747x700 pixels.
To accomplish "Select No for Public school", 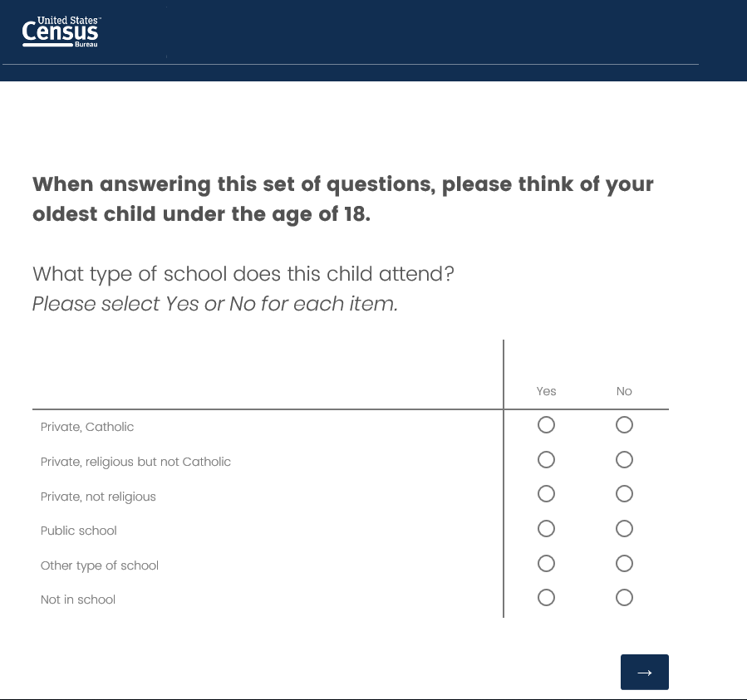I will coord(625,529).
